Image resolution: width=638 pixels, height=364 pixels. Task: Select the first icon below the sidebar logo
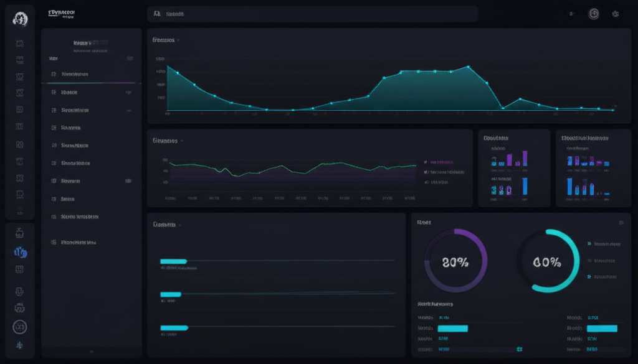(x=20, y=44)
